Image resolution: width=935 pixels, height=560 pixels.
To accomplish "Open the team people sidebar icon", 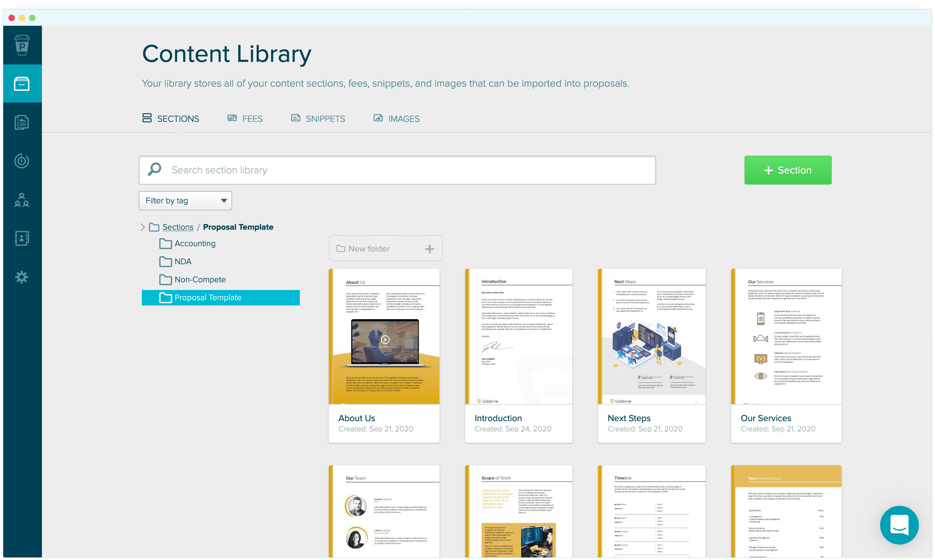I will pyautogui.click(x=22, y=200).
